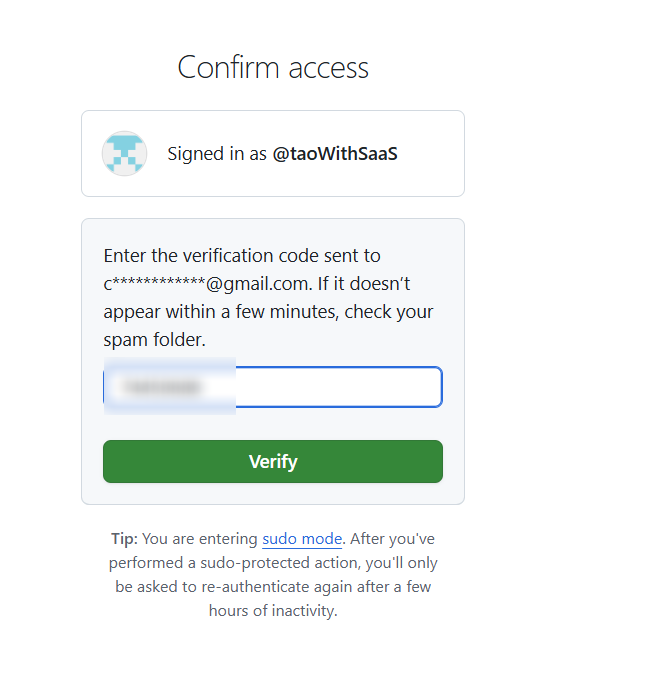
Task: Click the blurred code inside the input
Action: coord(160,387)
